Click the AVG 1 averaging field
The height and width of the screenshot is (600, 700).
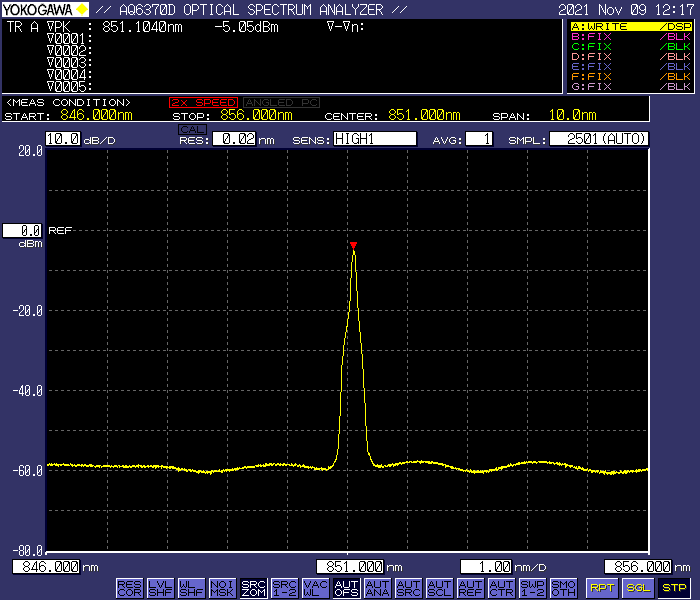click(479, 139)
